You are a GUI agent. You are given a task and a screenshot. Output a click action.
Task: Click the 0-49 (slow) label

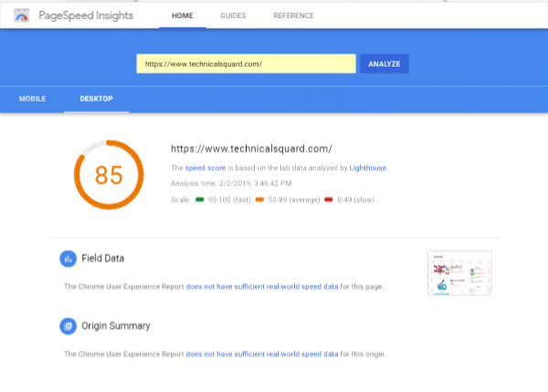tap(356, 200)
